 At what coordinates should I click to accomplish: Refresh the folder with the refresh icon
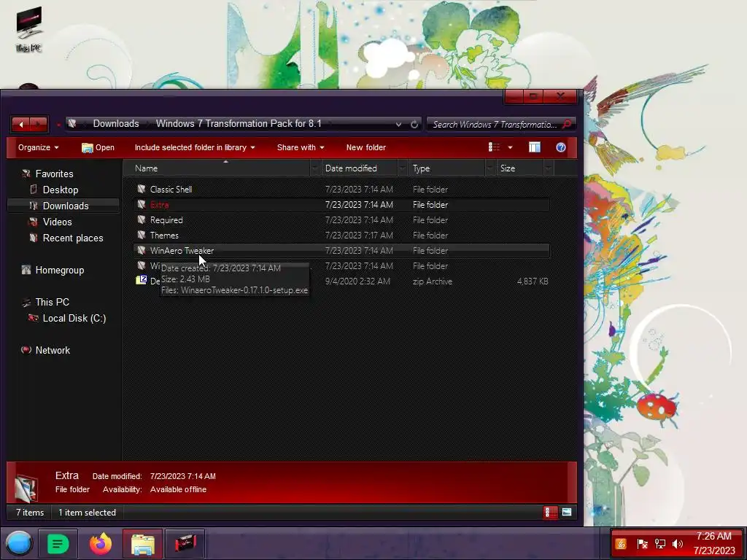click(414, 124)
